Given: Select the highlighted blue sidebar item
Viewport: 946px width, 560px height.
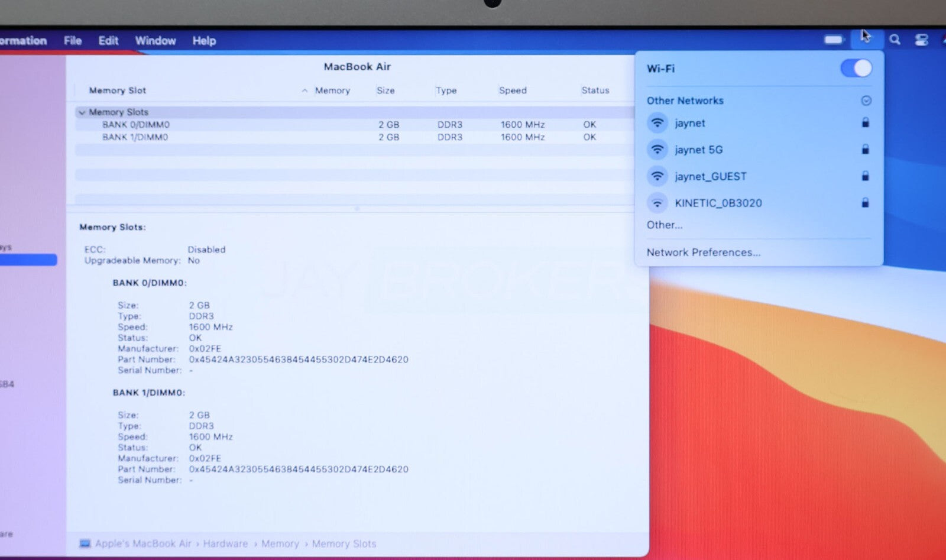Looking at the screenshot, I should (28, 260).
